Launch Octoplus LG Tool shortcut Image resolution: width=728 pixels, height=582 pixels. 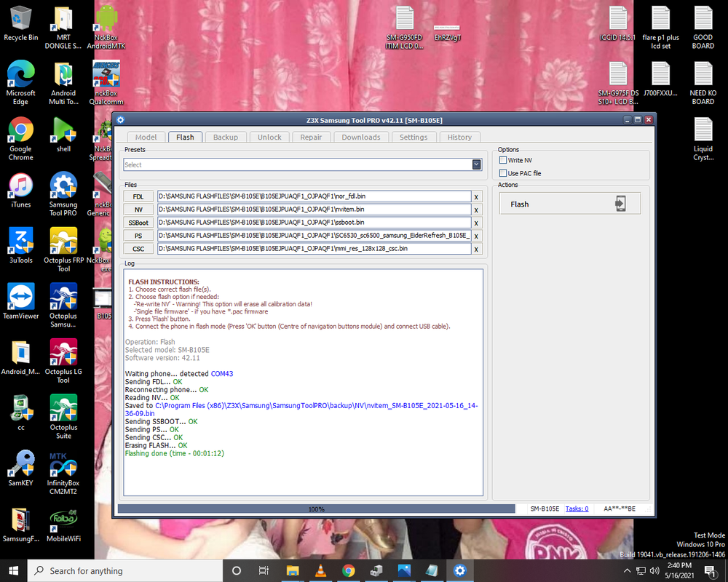tap(63, 361)
